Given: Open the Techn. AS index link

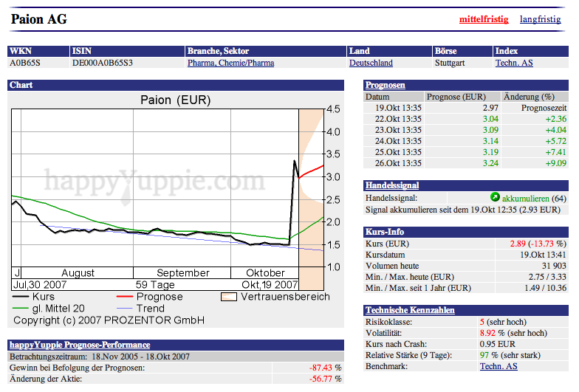Looking at the screenshot, I should [x=514, y=63].
